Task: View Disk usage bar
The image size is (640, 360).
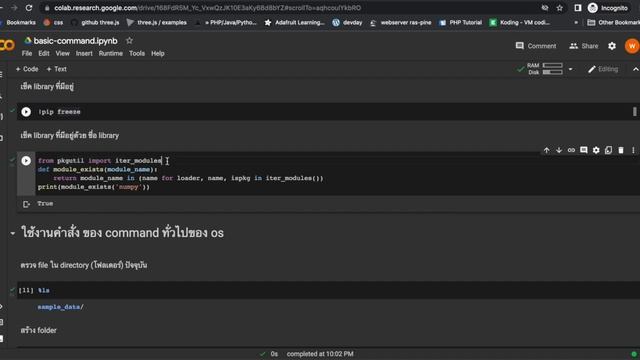Action: tap(553, 72)
